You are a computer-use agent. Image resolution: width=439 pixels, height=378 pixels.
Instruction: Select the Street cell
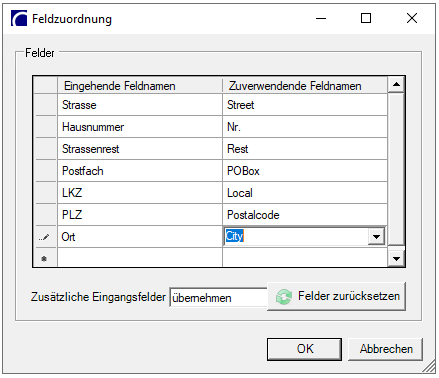coord(305,105)
